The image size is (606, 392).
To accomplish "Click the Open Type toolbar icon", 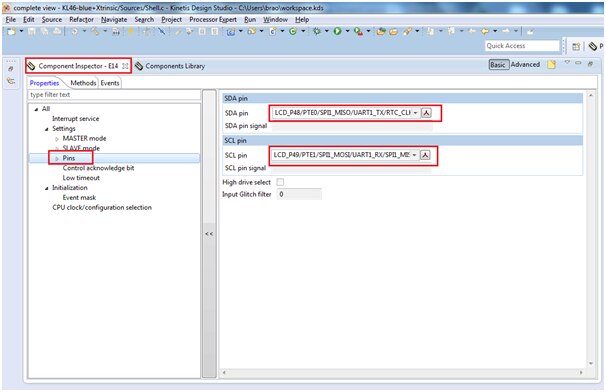I will (381, 32).
